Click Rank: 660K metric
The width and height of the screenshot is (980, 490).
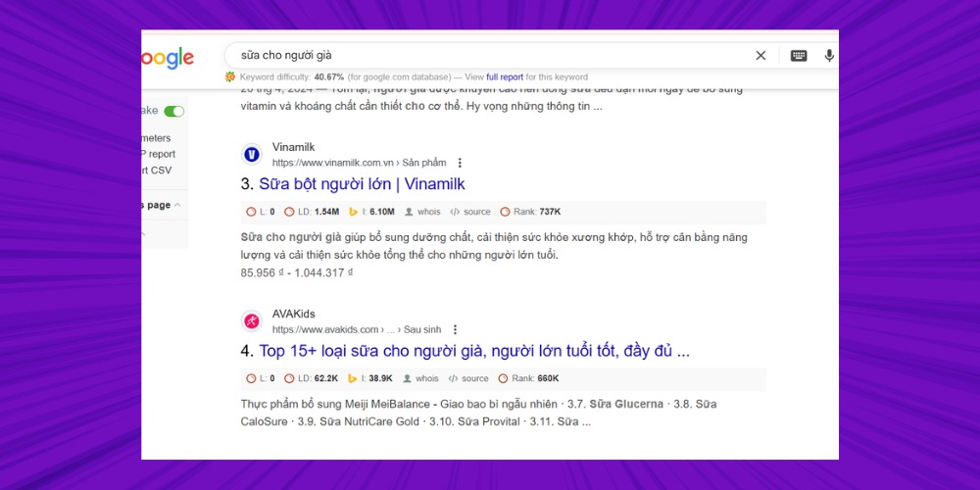528,378
